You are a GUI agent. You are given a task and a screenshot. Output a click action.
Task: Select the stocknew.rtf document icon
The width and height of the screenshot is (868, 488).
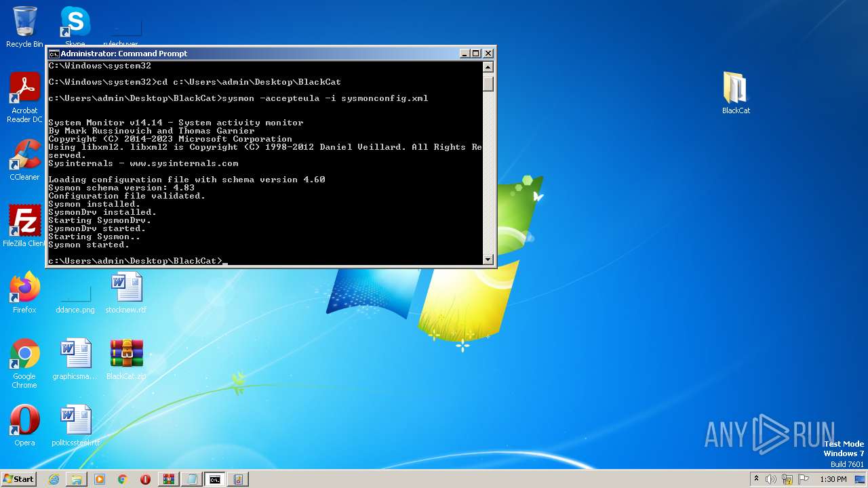coord(126,293)
